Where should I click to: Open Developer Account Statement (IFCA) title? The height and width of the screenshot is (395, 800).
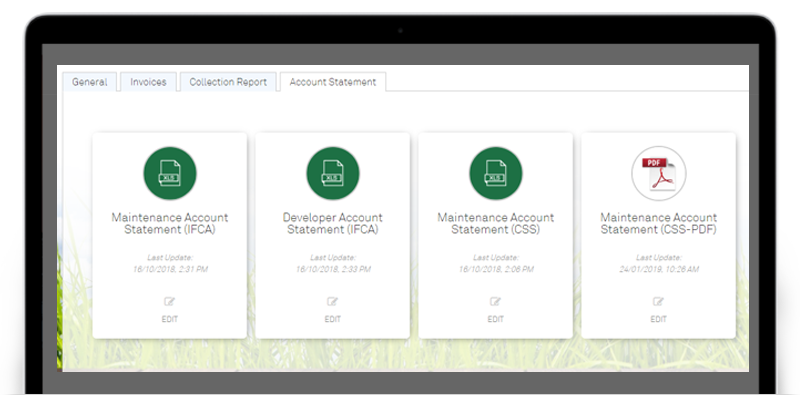tap(333, 224)
